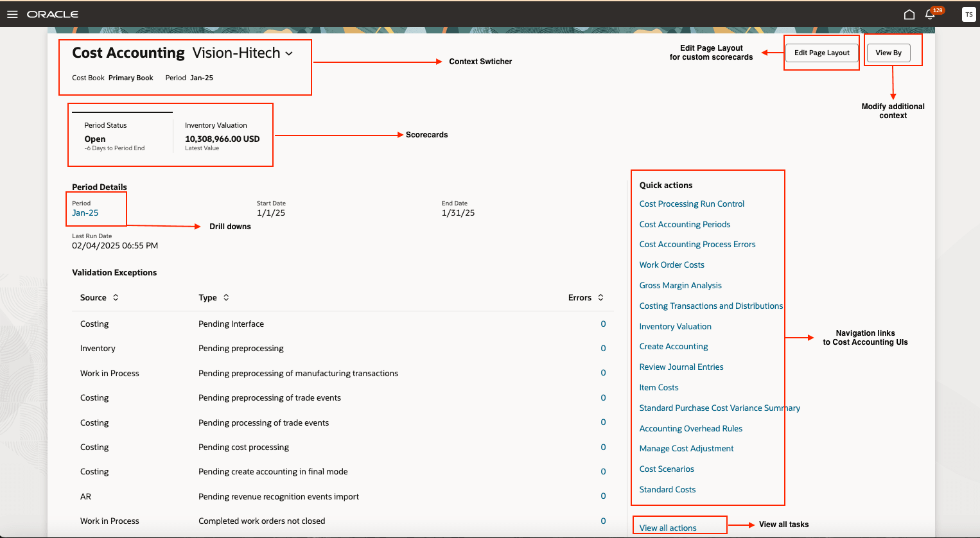The width and height of the screenshot is (980, 538).
Task: Open errors for pending manufacturing transactions preprocessing
Action: coord(603,372)
